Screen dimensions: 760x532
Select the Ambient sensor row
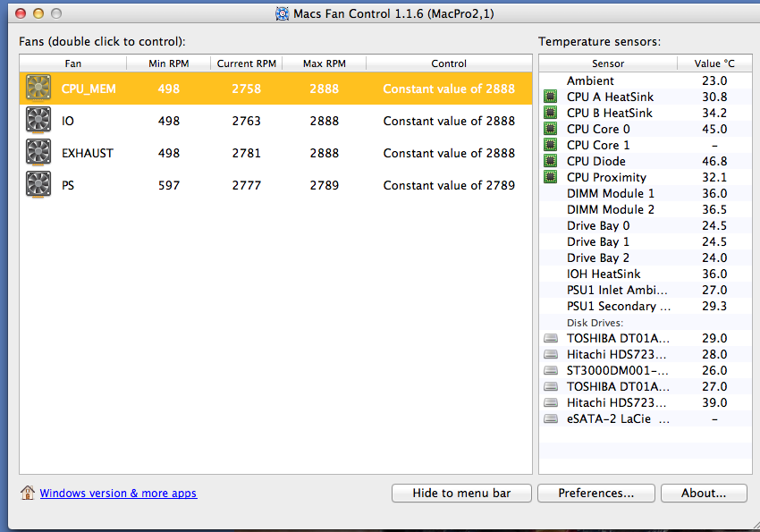pos(646,80)
